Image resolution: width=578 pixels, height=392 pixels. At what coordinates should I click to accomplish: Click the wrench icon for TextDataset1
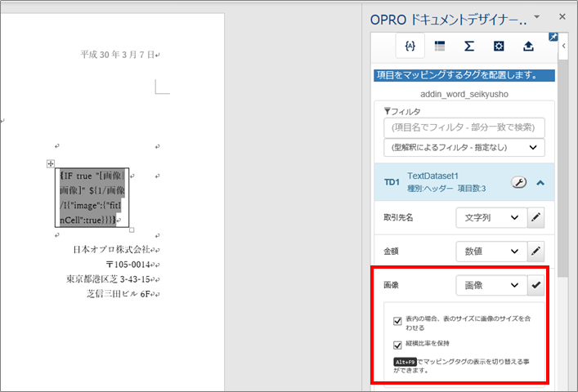coord(518,182)
